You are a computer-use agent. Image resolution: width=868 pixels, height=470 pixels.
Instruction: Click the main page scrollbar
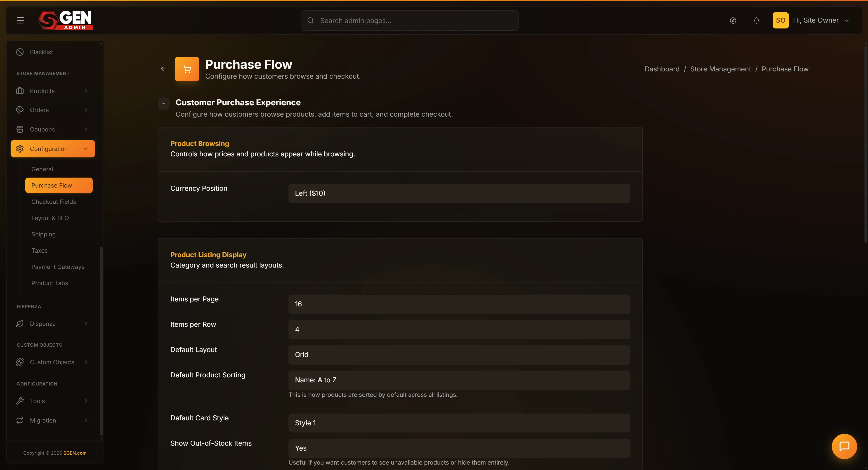tap(866, 145)
